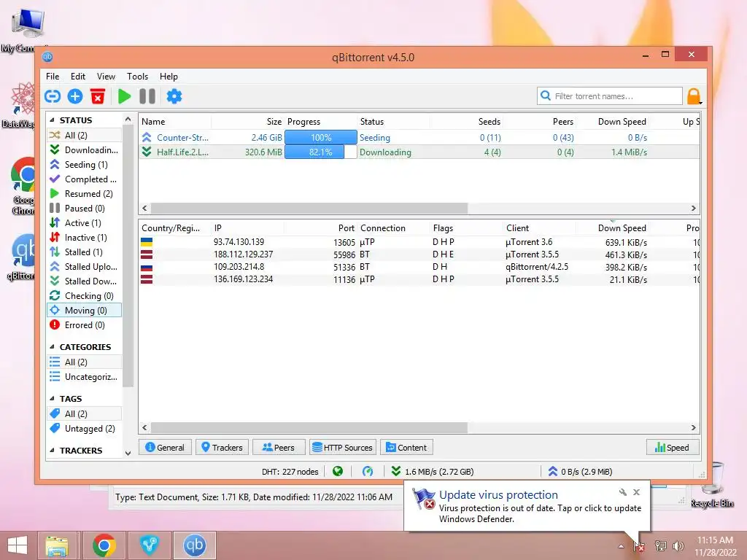Select the Errored (0) status filter

tap(85, 325)
